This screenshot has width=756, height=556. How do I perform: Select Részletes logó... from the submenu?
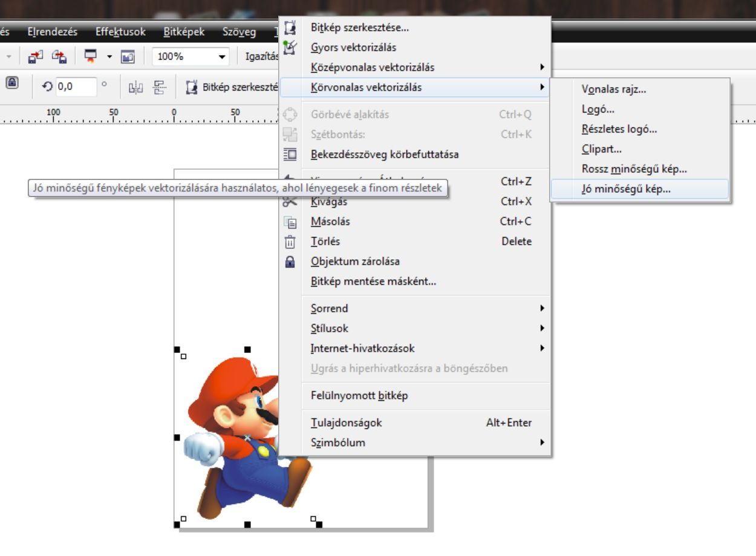coord(640,129)
